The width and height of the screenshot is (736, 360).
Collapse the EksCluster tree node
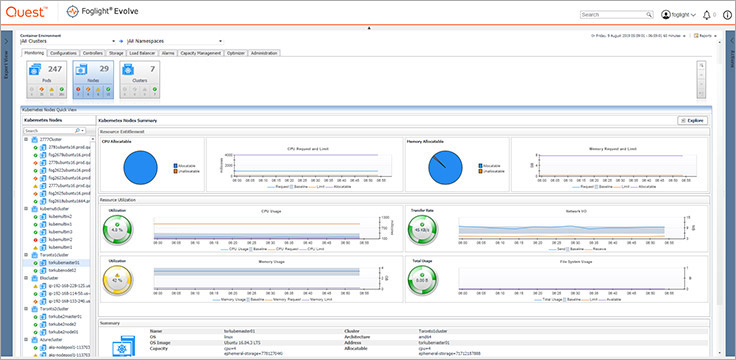click(x=26, y=278)
